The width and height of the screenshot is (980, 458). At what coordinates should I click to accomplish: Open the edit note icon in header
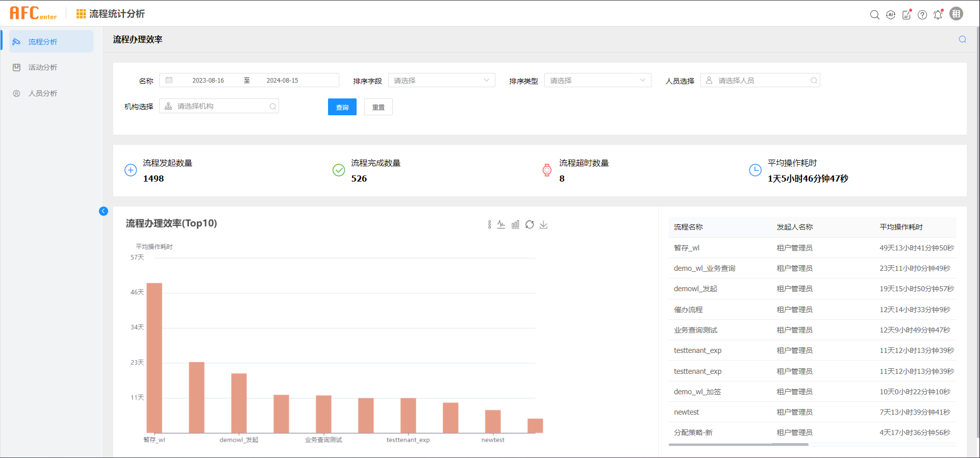click(907, 15)
